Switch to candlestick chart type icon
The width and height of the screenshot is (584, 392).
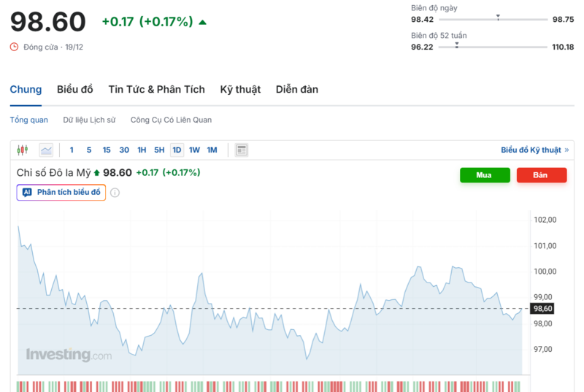pos(22,150)
